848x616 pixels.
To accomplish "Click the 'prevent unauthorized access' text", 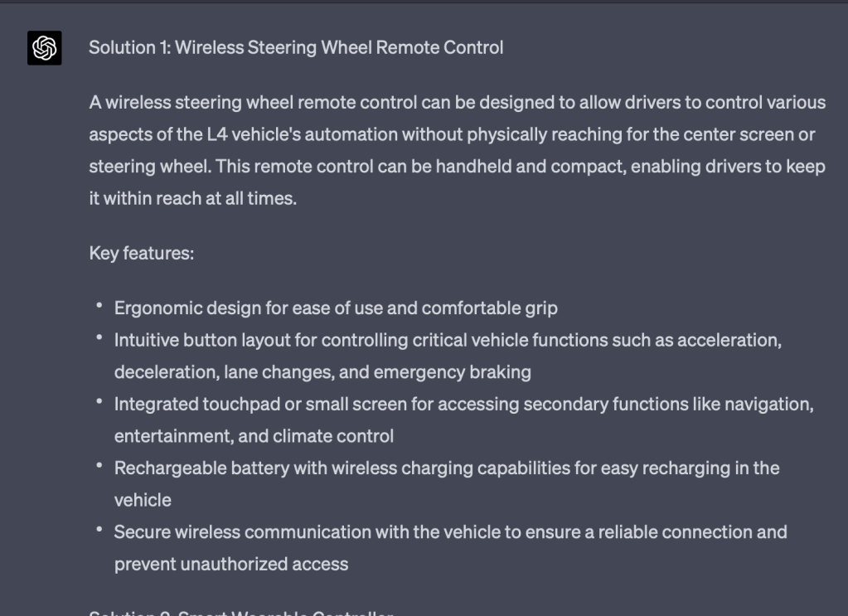I will pyautogui.click(x=231, y=565).
